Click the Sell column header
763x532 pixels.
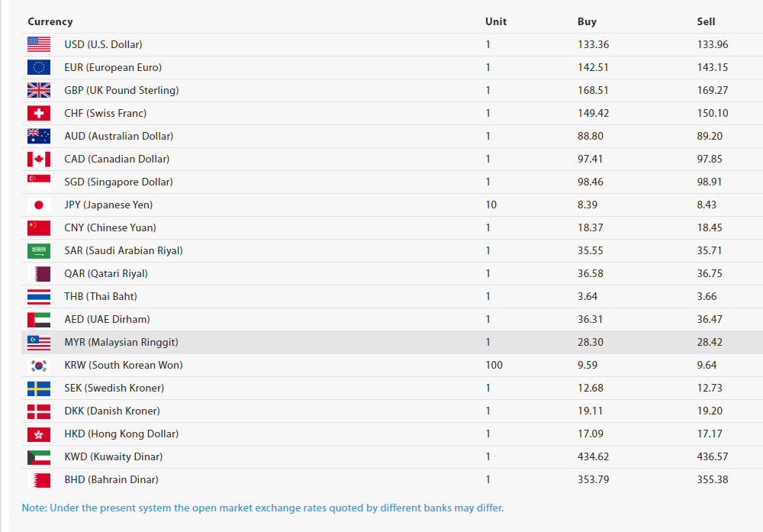pos(706,21)
